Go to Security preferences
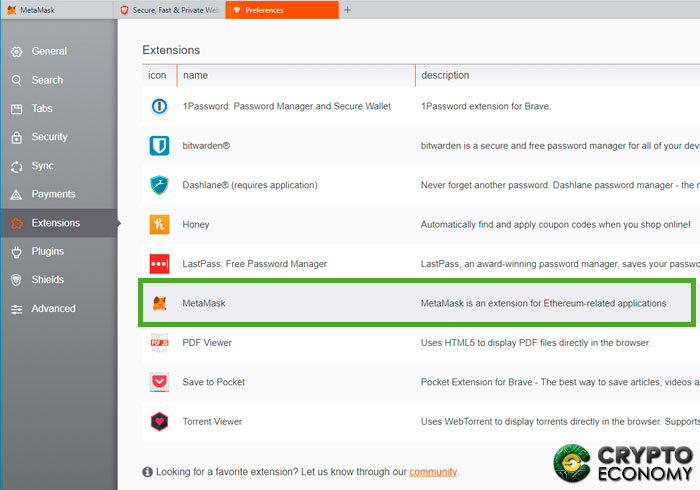This screenshot has width=700, height=490. tap(59, 137)
